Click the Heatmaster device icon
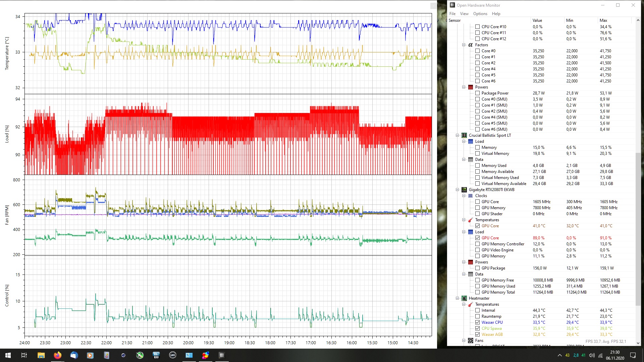The height and width of the screenshot is (362, 644). [x=464, y=298]
